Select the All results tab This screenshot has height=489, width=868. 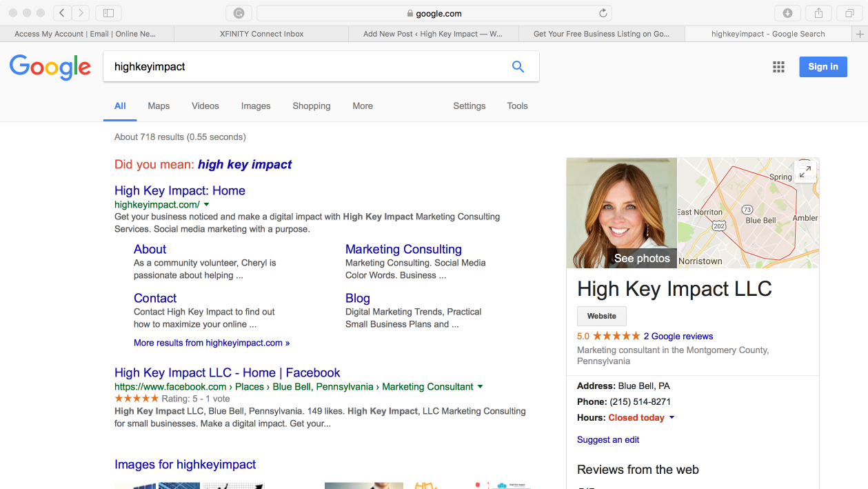click(120, 106)
